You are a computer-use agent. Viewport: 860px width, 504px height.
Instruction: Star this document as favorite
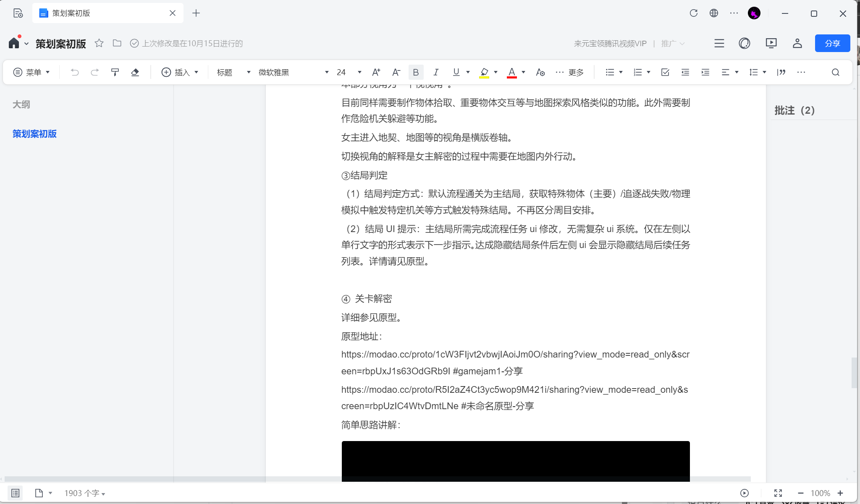pos(99,43)
